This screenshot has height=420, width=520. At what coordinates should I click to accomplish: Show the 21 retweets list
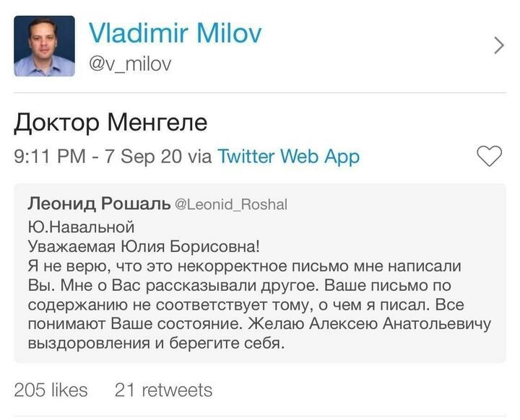pyautogui.click(x=164, y=390)
